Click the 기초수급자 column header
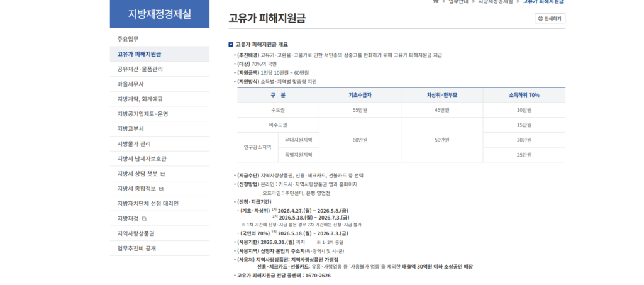Image resolution: width=644 pixels, height=285 pixels. (360, 95)
